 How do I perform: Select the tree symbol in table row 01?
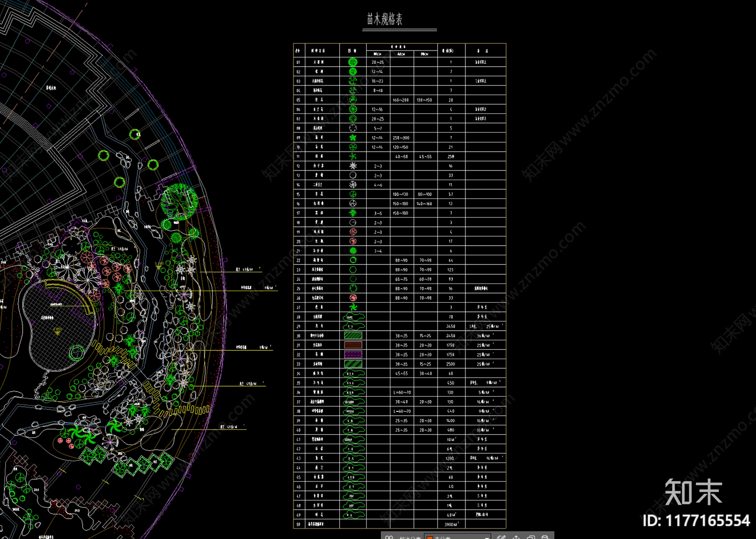tap(353, 62)
